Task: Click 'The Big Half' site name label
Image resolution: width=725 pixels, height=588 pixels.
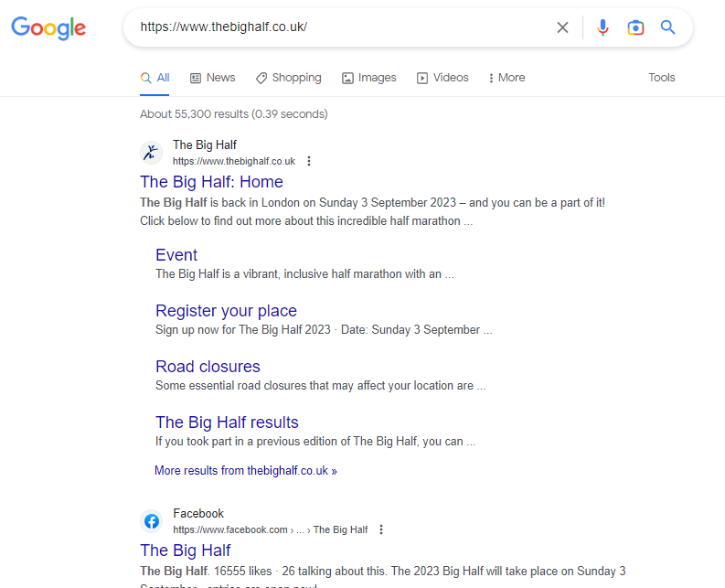Action: [x=205, y=144]
